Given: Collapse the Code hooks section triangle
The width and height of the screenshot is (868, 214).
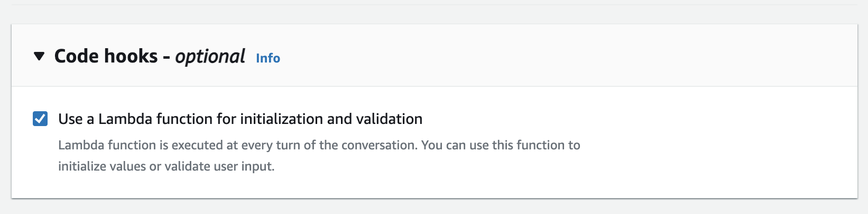Looking at the screenshot, I should 39,56.
